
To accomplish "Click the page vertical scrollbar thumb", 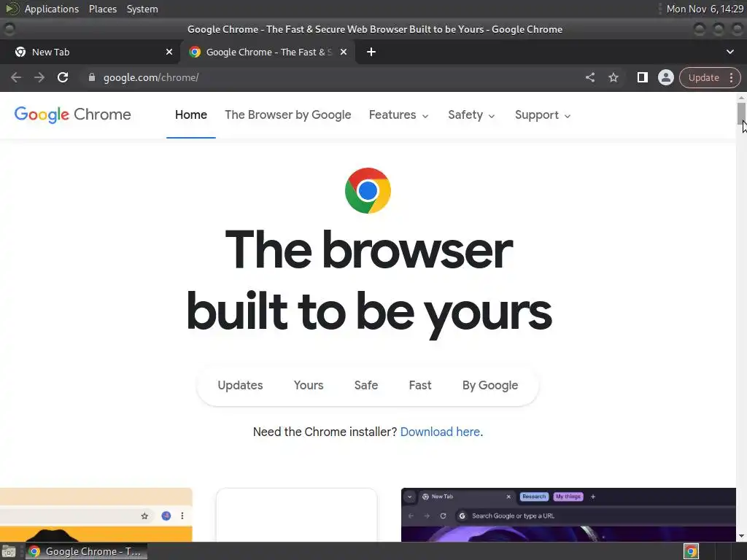I will pos(741,113).
